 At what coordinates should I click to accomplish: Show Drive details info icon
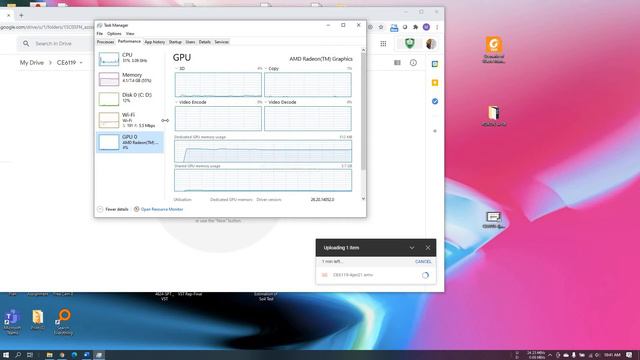pyautogui.click(x=413, y=62)
